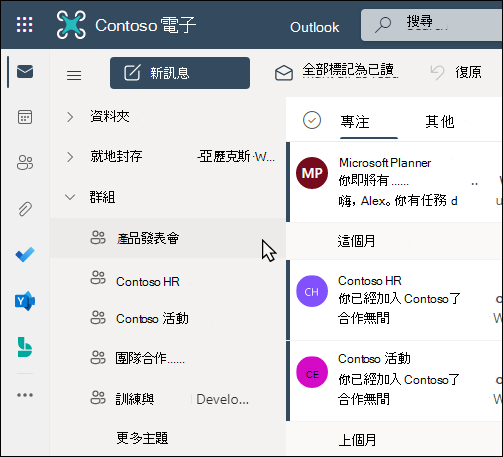This screenshot has height=457, width=503.
Task: Toggle the hamburger navigation pane icon
Action: (x=74, y=75)
